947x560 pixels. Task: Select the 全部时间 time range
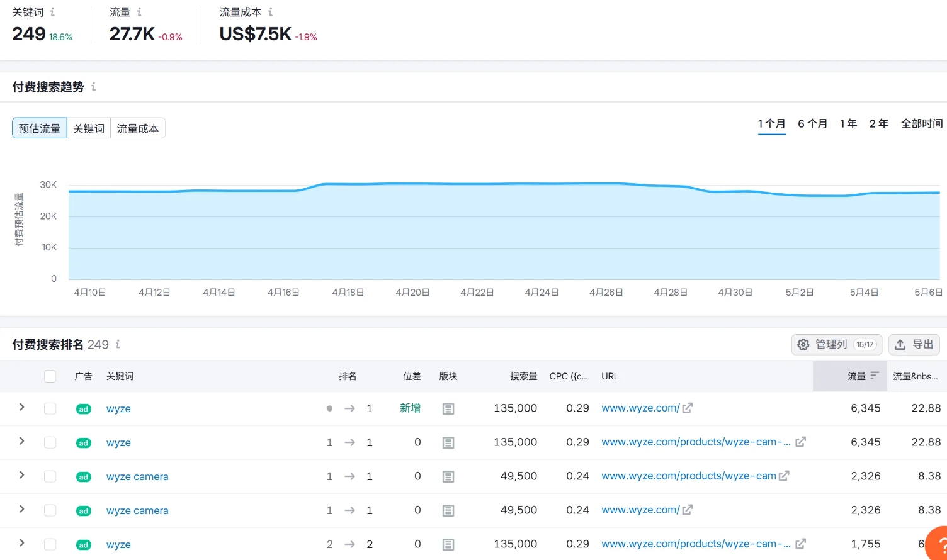pyautogui.click(x=922, y=124)
